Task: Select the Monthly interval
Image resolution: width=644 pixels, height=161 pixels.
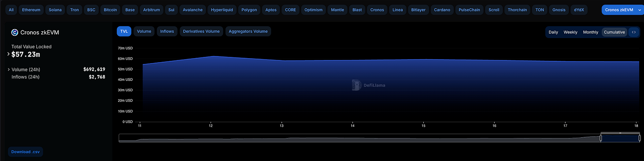Action: click(x=590, y=32)
